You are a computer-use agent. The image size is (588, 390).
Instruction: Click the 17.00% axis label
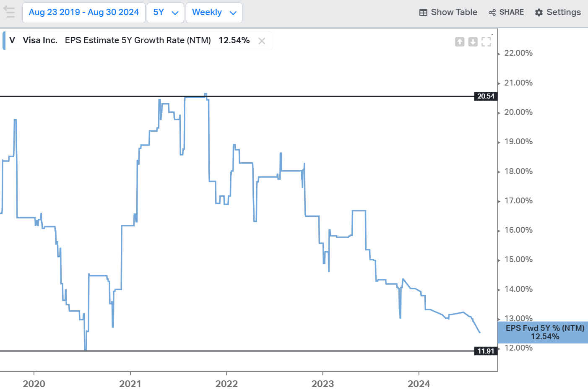518,200
